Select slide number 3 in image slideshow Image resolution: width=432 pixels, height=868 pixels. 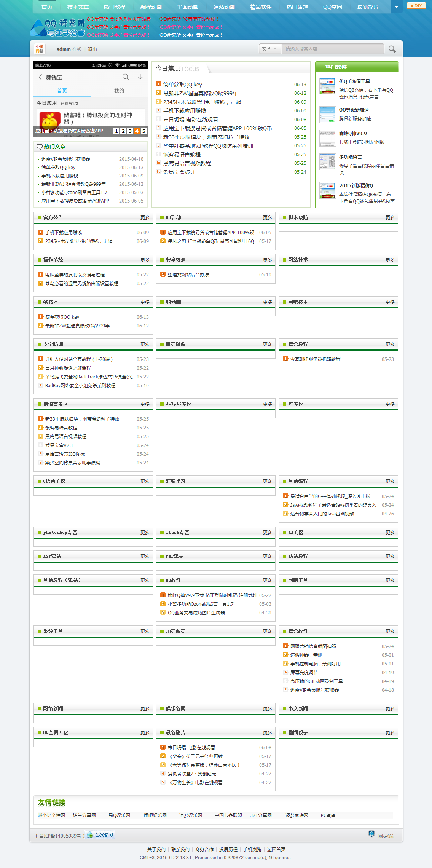[x=130, y=131]
